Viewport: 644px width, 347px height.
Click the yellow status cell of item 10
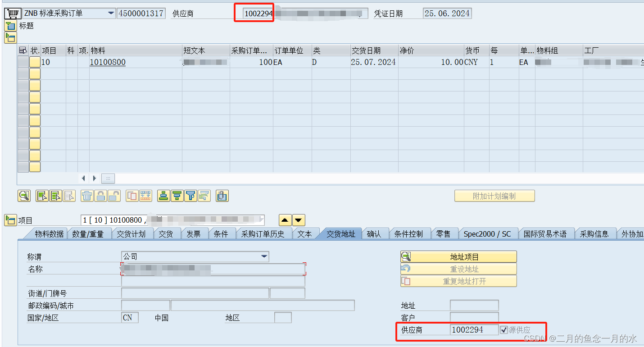[35, 62]
